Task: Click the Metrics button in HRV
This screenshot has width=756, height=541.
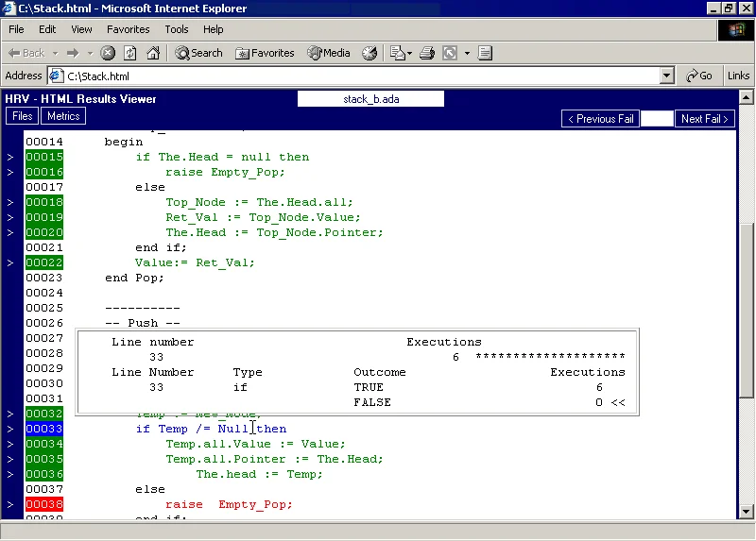Action: tap(63, 116)
